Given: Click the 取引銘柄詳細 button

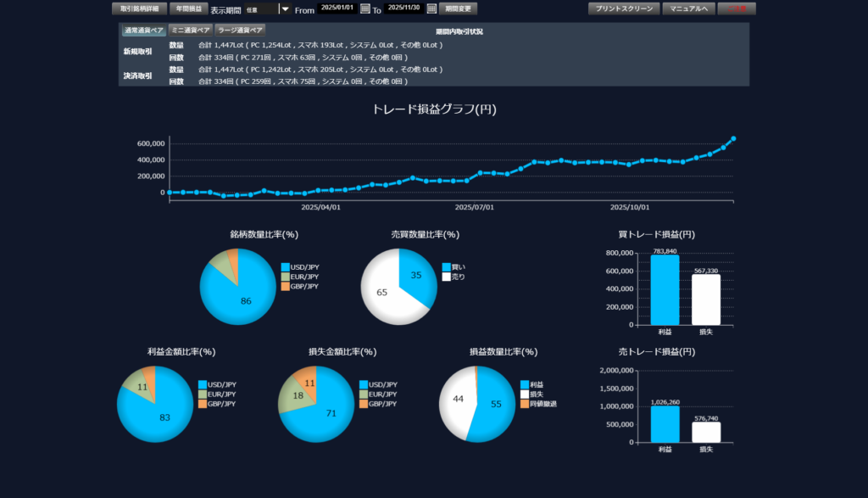Looking at the screenshot, I should pos(139,8).
